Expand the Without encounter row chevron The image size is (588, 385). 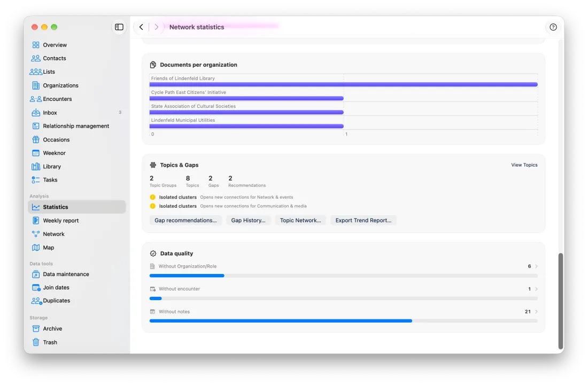click(536, 289)
